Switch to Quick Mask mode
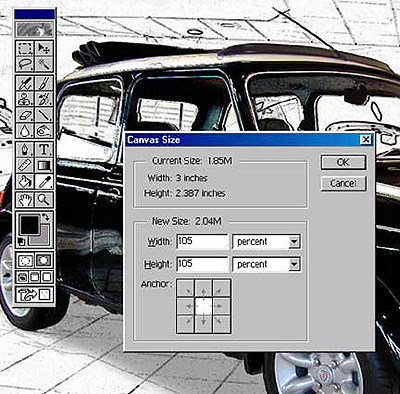 coord(44,260)
